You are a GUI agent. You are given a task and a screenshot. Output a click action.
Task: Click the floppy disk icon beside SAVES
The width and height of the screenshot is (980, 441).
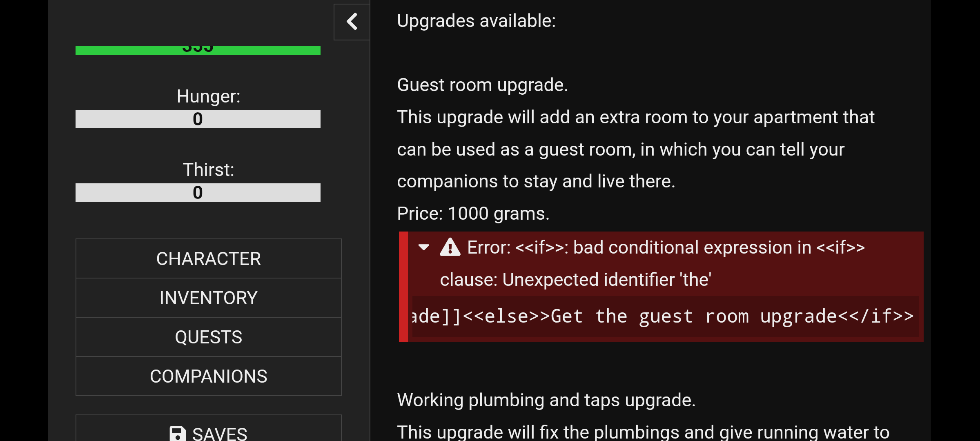(178, 433)
